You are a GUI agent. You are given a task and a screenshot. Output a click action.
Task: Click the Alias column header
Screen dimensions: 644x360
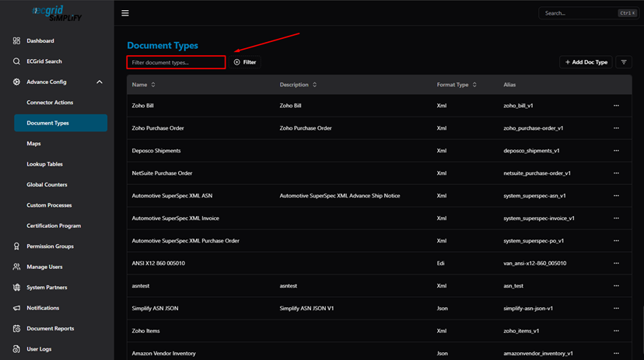click(x=509, y=85)
